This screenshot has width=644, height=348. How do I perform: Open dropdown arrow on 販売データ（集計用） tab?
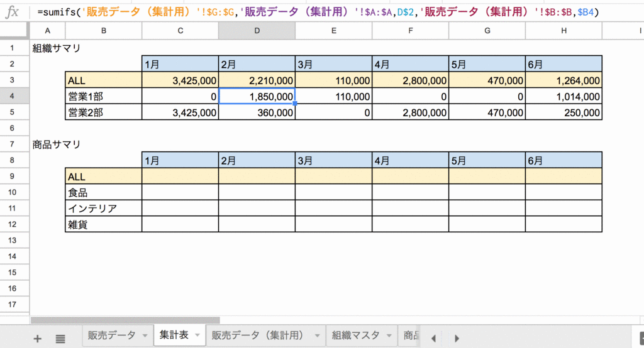coord(317,335)
